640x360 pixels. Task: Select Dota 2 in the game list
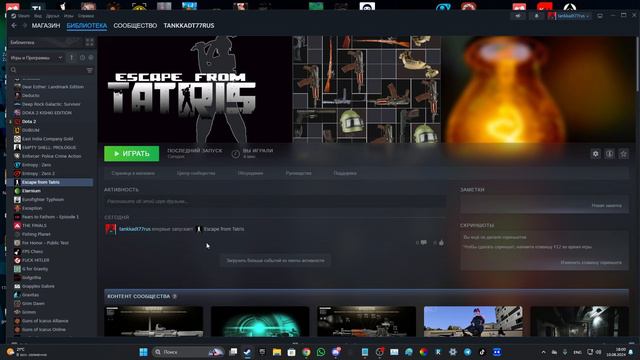point(29,122)
